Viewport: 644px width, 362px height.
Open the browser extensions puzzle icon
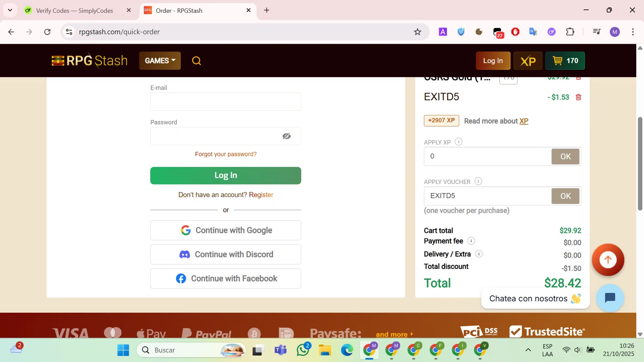pos(570,32)
